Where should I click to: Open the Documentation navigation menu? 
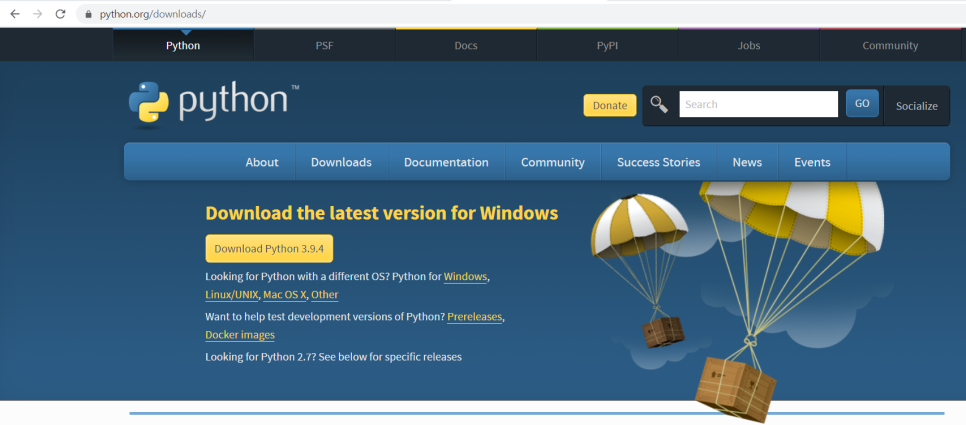(x=446, y=162)
